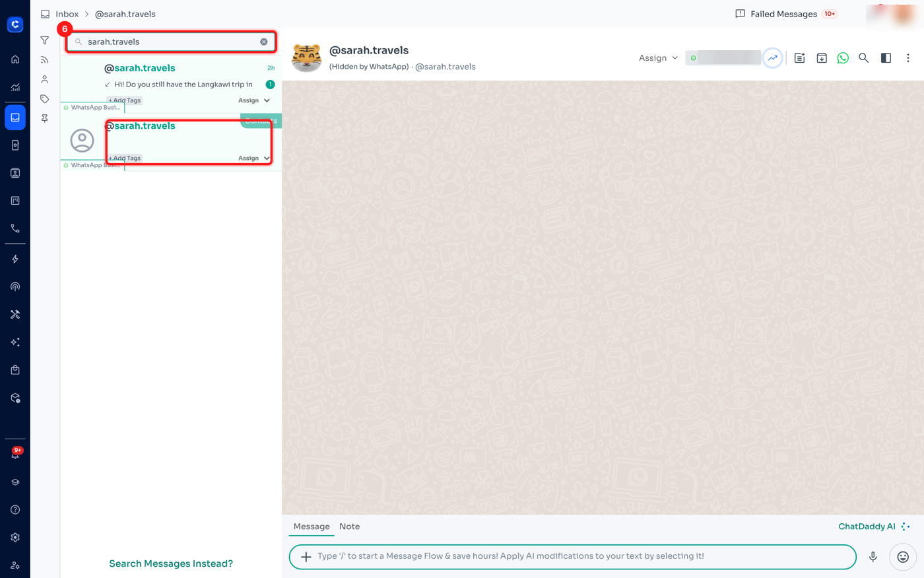Click the tiger profile avatar in chat header
The height and width of the screenshot is (578, 924).
306,58
